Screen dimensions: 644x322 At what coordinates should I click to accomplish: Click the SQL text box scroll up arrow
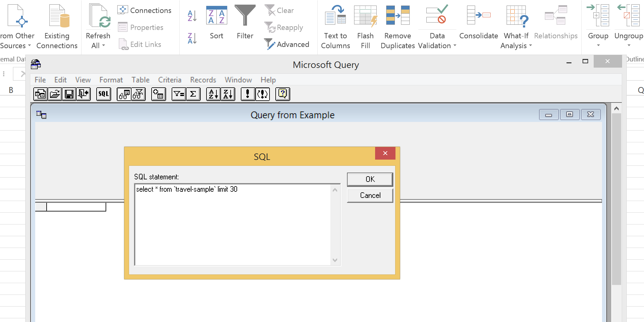pos(335,190)
